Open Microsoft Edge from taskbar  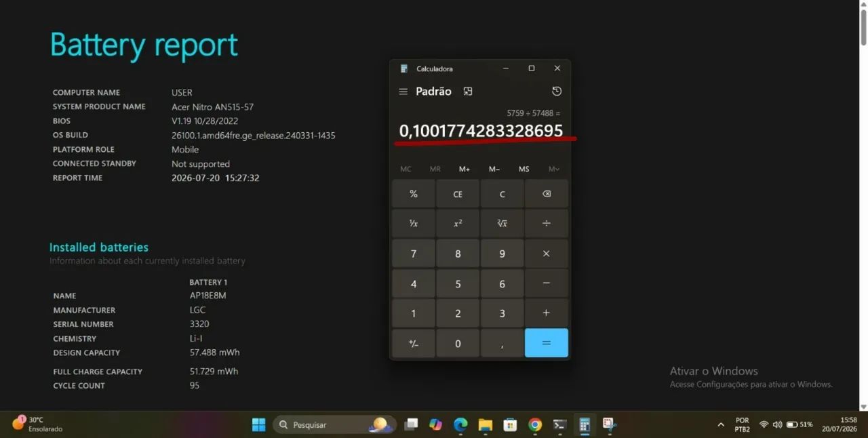[x=460, y=424]
